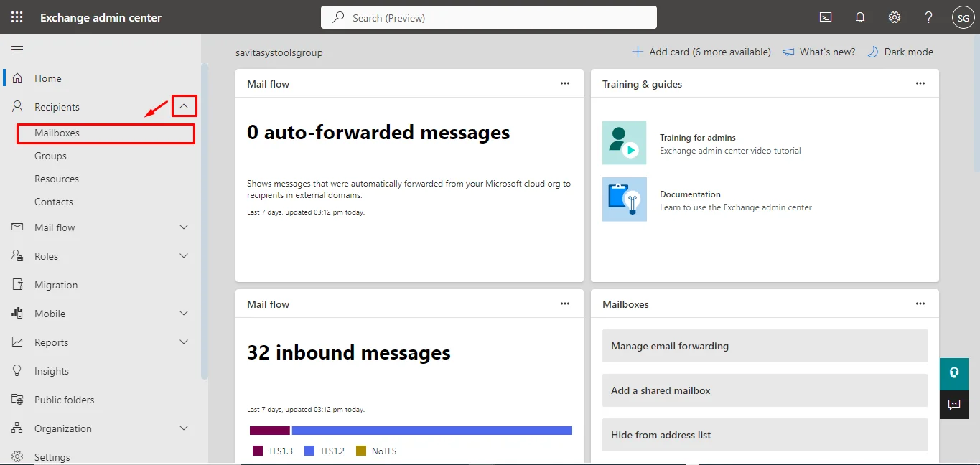Image resolution: width=980 pixels, height=465 pixels.
Task: Collapse the Recipients section chevron
Action: pyautogui.click(x=185, y=106)
